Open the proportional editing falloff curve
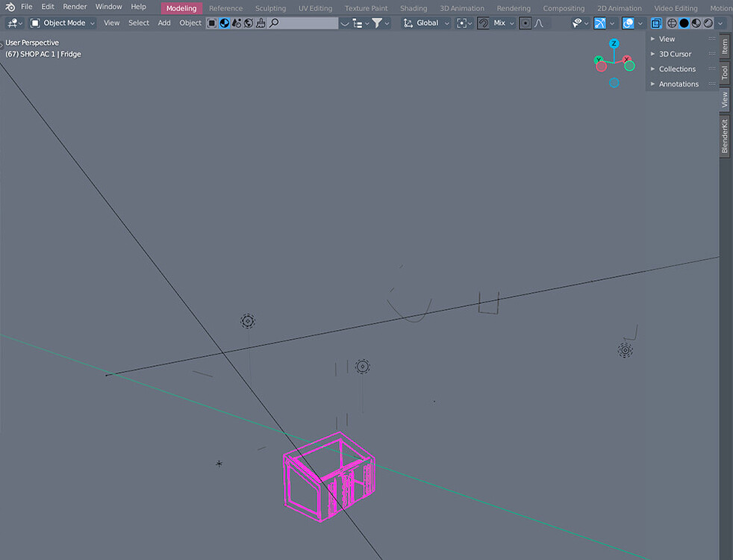 539,23
